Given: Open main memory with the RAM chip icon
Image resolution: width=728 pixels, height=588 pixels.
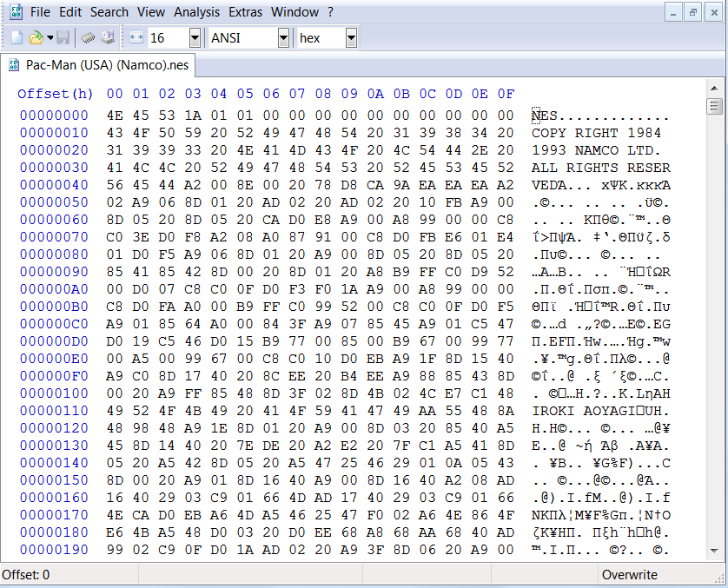Looking at the screenshot, I should (88, 37).
